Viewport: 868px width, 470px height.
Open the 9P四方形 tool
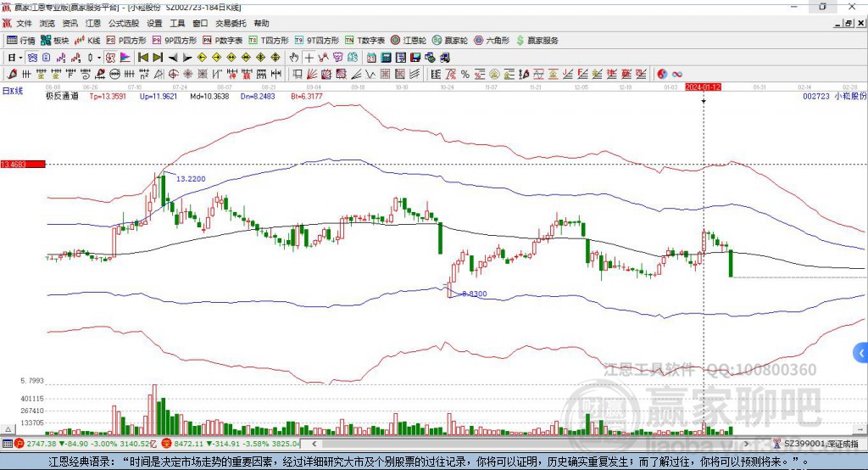(175, 41)
